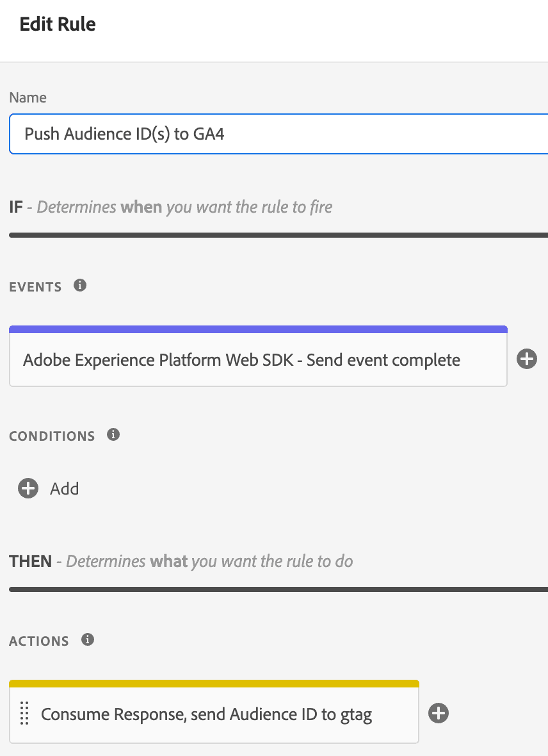This screenshot has width=548, height=756.
Task: Click the Edit Rule heading
Action: point(58,24)
